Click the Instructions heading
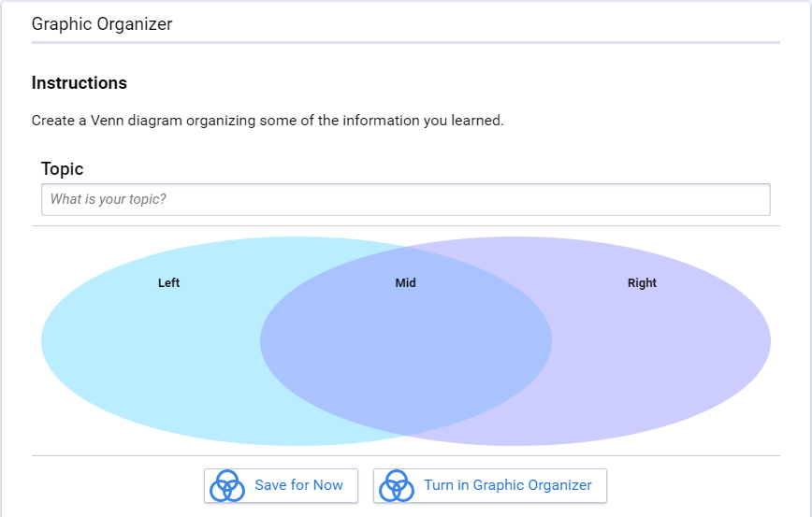 [80, 83]
